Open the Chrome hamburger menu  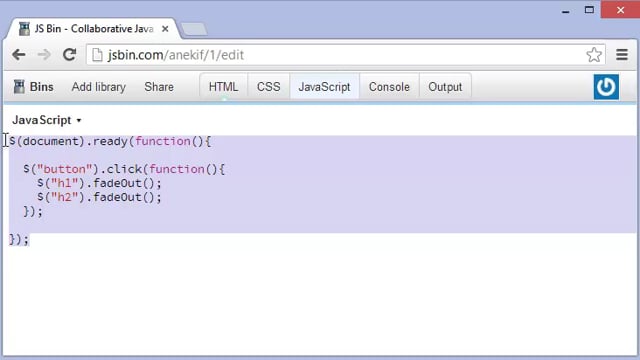(622, 55)
